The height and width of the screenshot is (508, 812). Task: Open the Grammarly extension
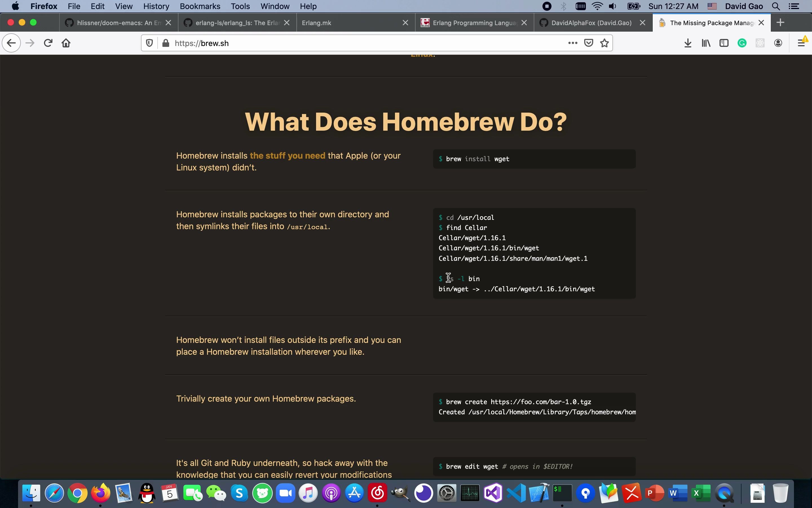pos(742,43)
